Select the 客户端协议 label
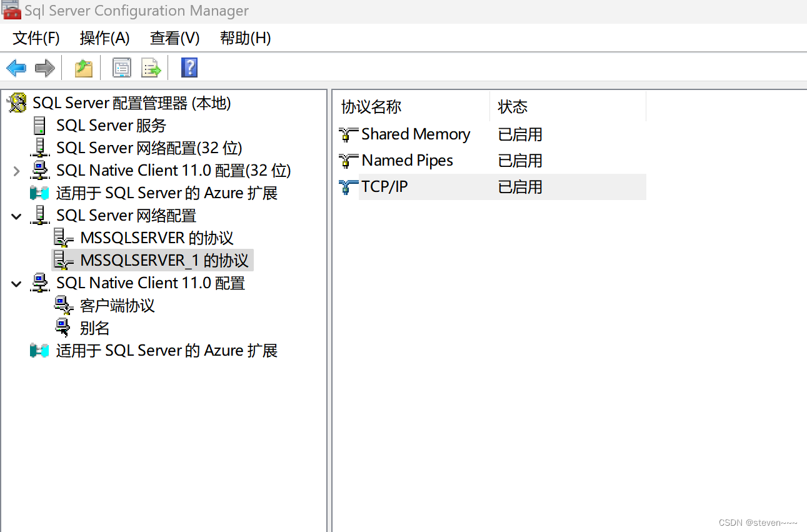This screenshot has width=807, height=532. click(118, 306)
